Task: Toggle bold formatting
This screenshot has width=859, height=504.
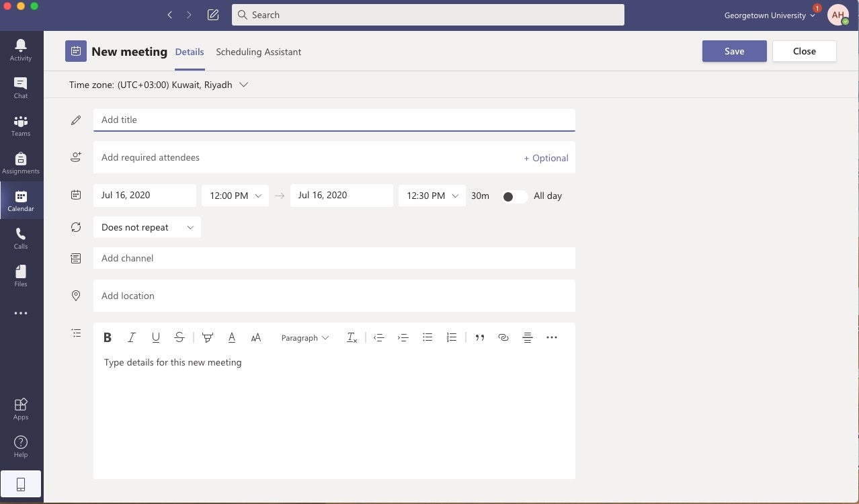Action: (108, 337)
